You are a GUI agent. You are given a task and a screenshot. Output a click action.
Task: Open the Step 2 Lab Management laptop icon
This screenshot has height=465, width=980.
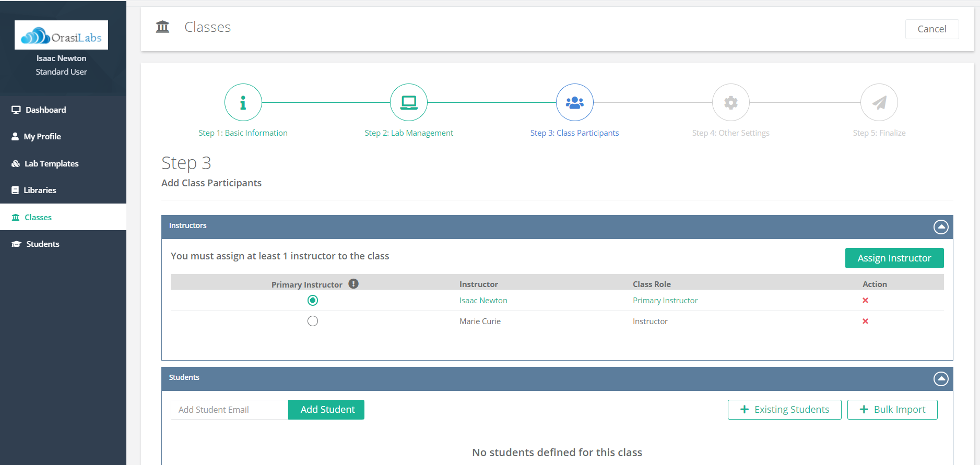409,102
